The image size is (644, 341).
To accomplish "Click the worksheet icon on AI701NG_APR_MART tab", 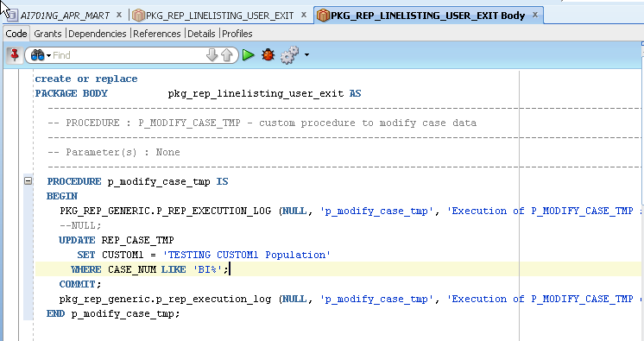I will tap(12, 16).
